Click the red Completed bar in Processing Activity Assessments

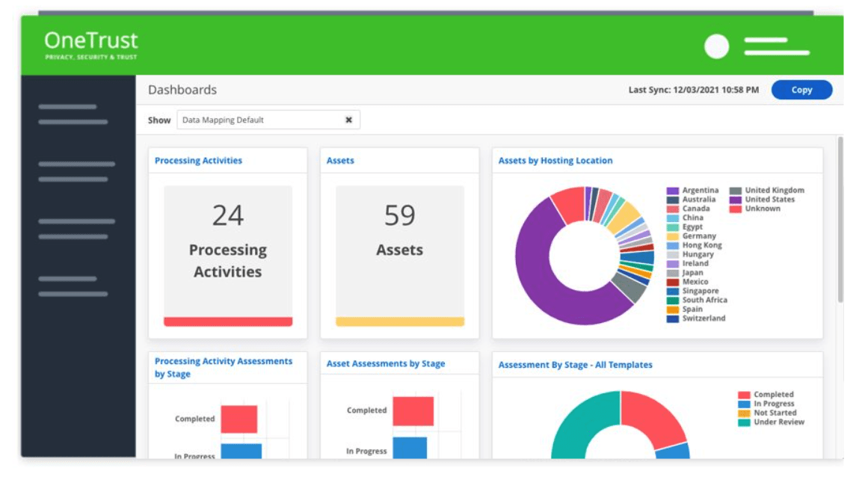[239, 419]
